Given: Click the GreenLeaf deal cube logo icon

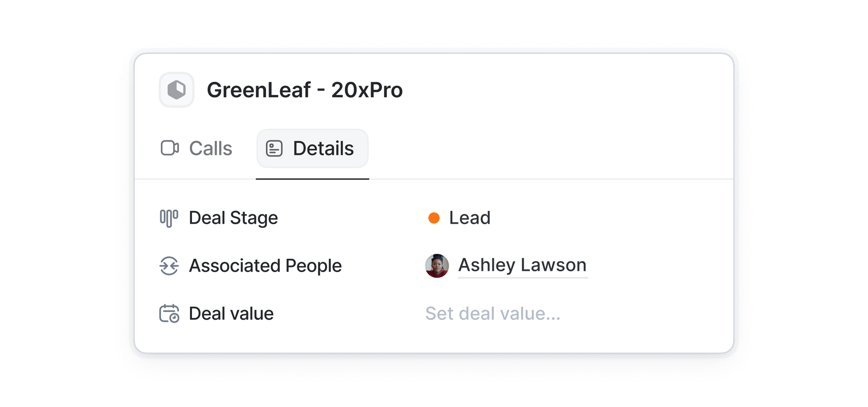Looking at the screenshot, I should point(176,90).
